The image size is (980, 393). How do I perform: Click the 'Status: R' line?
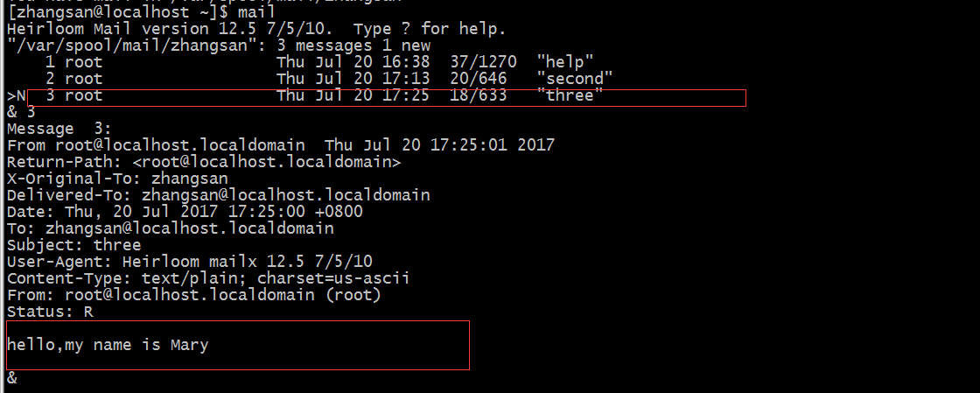click(x=50, y=311)
